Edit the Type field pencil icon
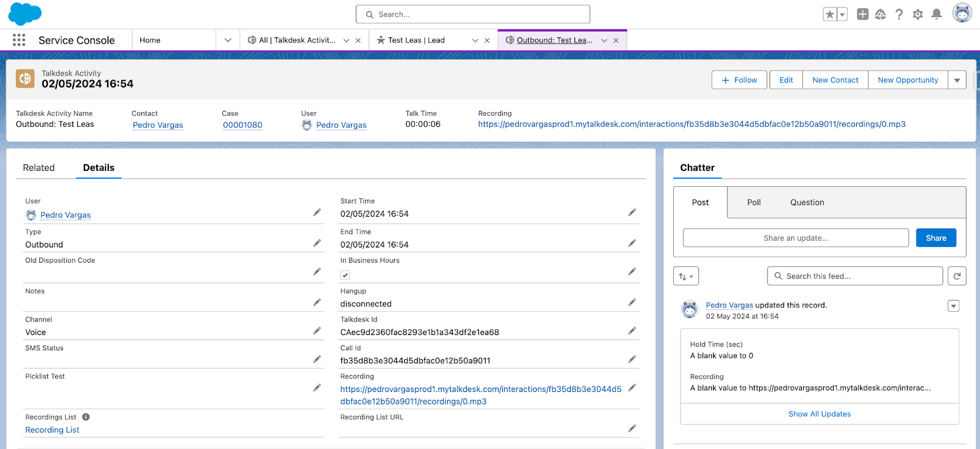 click(317, 243)
